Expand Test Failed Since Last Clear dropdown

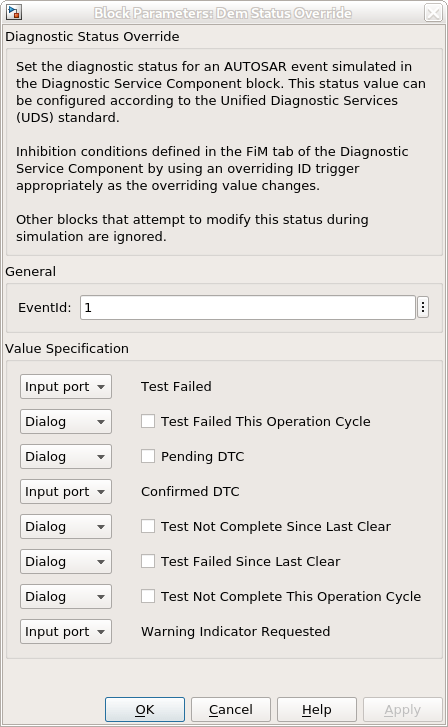(x=66, y=561)
